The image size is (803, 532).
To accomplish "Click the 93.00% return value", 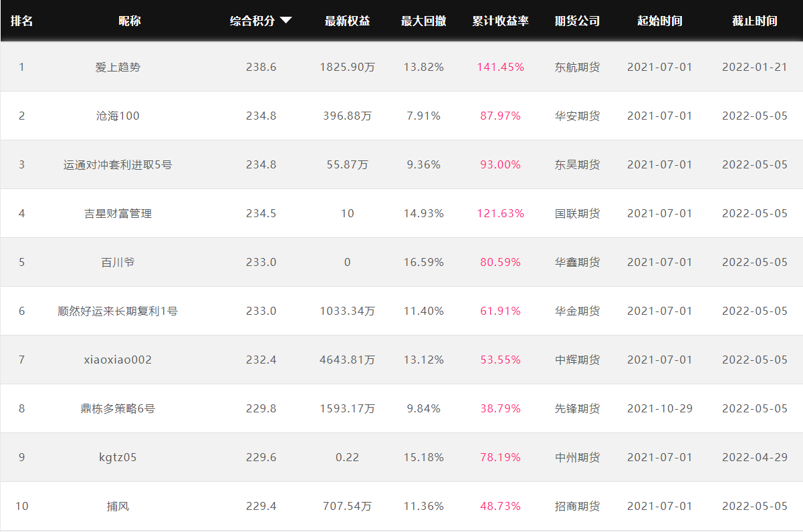I will (x=500, y=164).
